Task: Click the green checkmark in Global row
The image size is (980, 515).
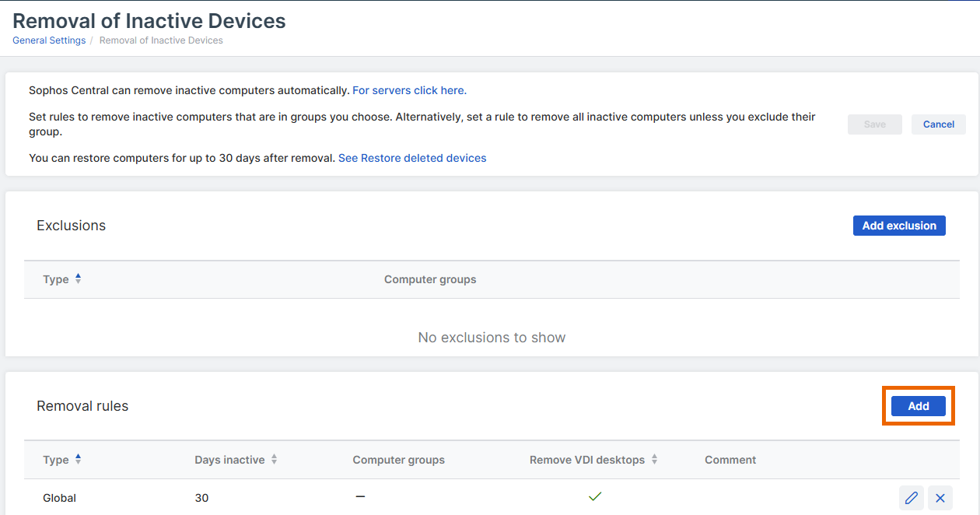Action: (595, 496)
